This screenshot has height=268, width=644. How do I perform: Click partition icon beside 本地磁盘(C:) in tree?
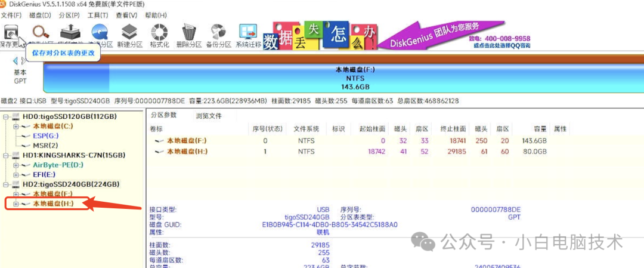tap(26, 127)
